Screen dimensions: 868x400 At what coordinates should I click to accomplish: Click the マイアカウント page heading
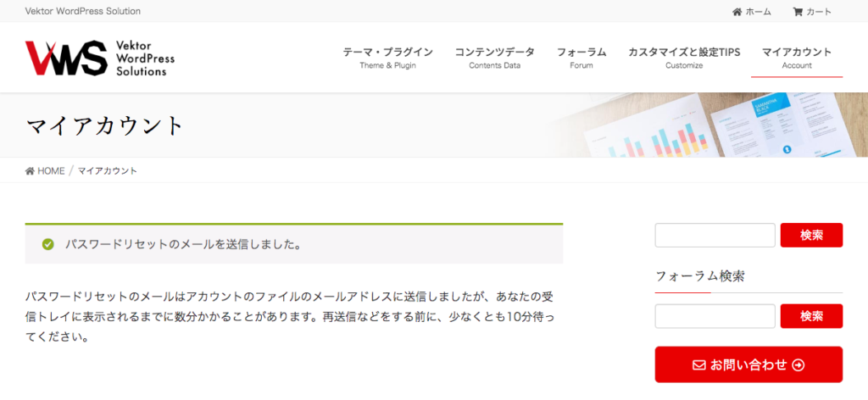pos(104,126)
